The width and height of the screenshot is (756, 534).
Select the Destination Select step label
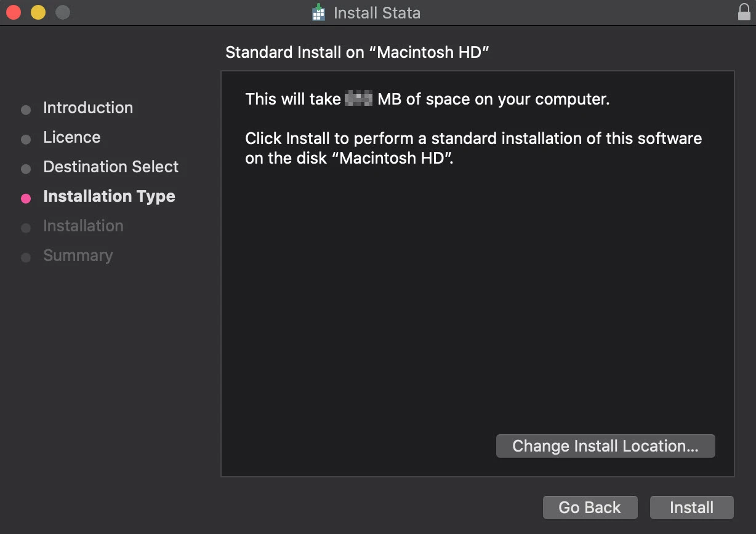point(111,167)
